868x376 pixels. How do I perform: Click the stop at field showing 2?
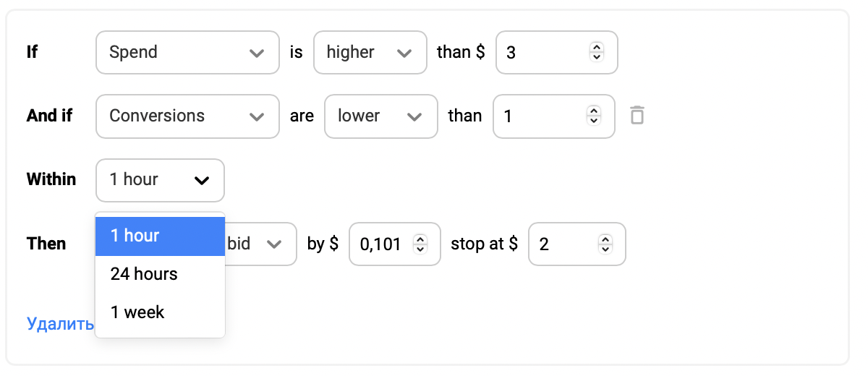coord(577,244)
